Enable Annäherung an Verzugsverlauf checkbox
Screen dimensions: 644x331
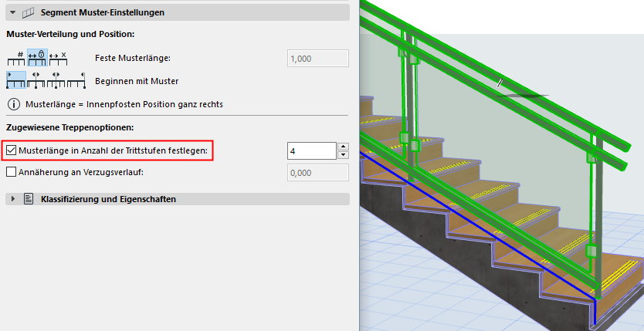click(11, 172)
